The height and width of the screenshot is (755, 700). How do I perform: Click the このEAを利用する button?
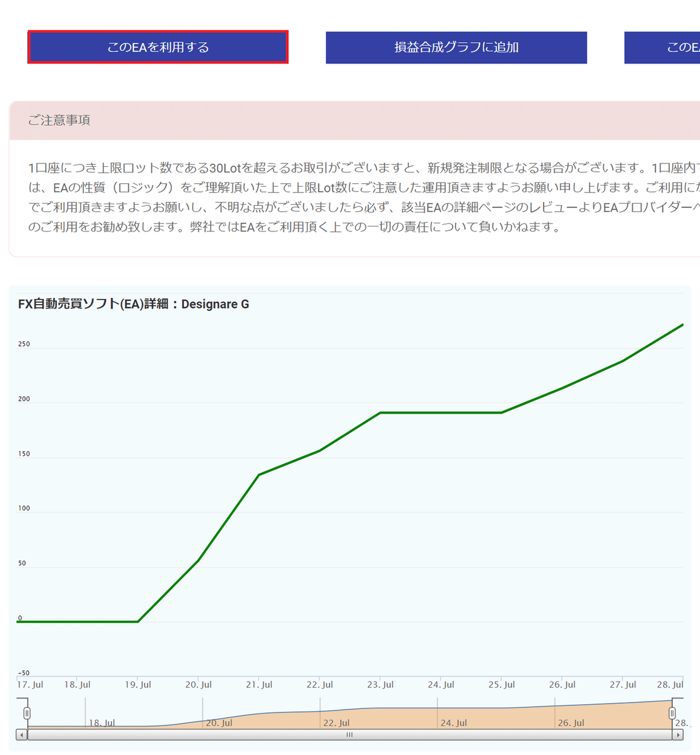[158, 47]
